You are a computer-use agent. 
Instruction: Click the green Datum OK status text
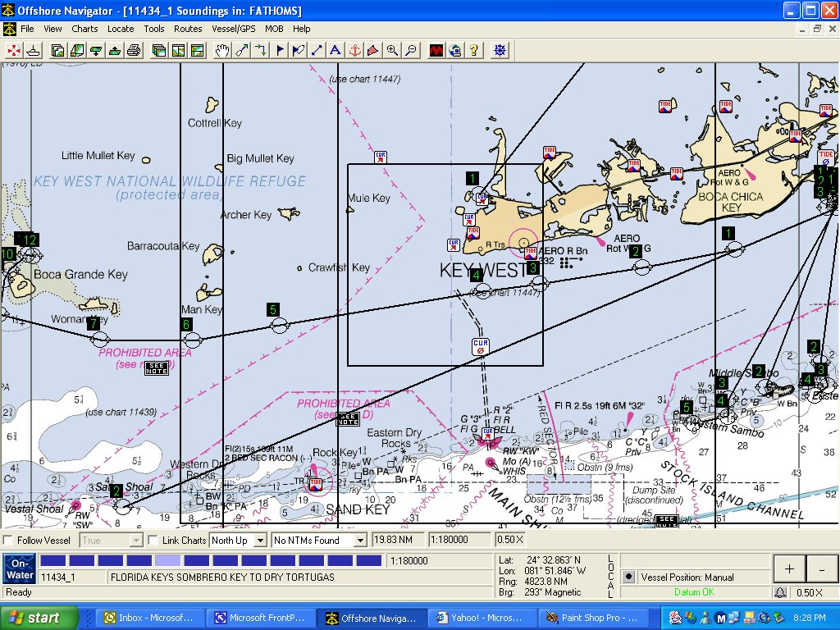pyautogui.click(x=694, y=592)
